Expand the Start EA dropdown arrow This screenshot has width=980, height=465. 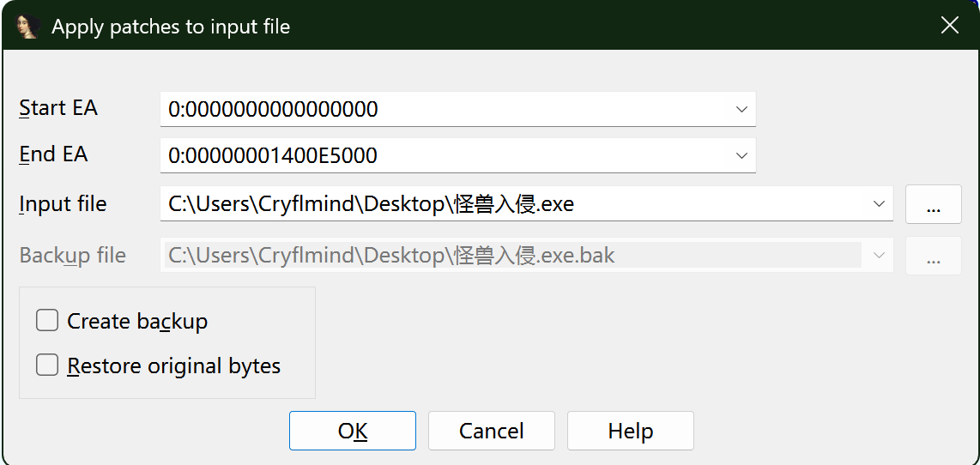coord(741,109)
